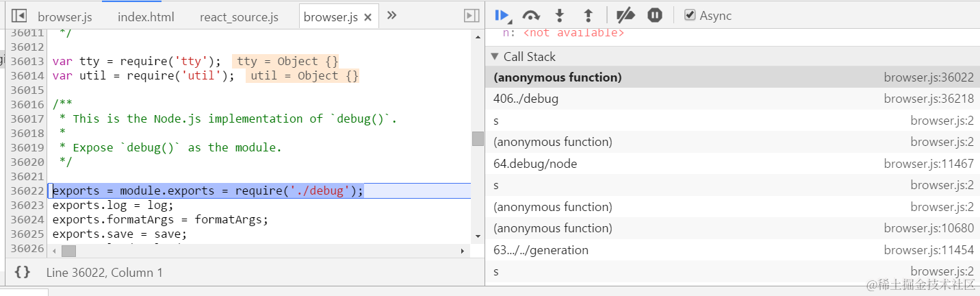Click the 'exports.log = log;' code line
This screenshot has height=296, width=980.
point(113,205)
